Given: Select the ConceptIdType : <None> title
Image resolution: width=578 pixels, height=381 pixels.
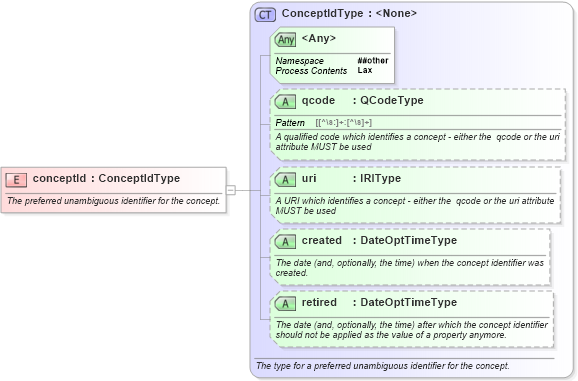Looking at the screenshot, I should [x=349, y=14].
